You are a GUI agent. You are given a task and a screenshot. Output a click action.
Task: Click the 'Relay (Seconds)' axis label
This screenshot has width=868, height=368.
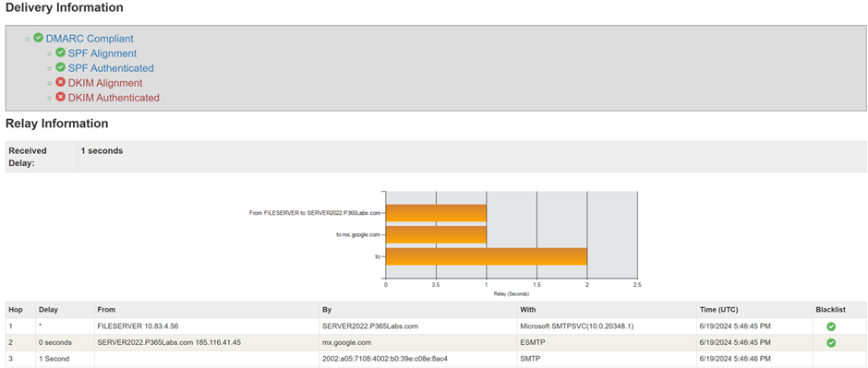[511, 294]
